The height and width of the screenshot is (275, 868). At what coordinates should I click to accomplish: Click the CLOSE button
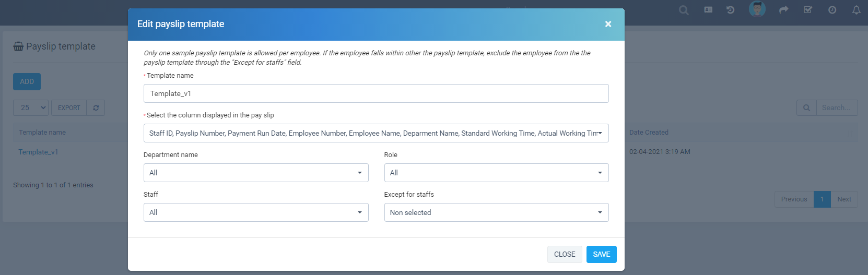(x=564, y=254)
